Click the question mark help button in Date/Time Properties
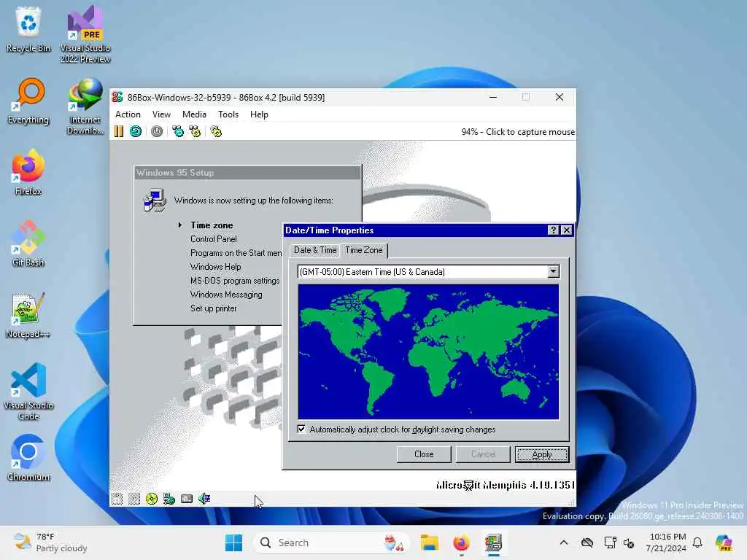This screenshot has width=747, height=560. (x=553, y=230)
